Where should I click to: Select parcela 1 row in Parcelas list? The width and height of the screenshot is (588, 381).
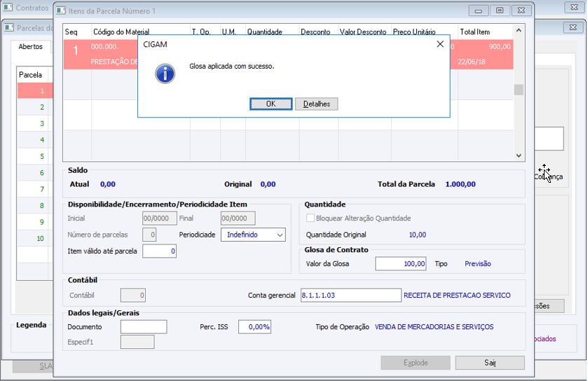[x=35, y=90]
